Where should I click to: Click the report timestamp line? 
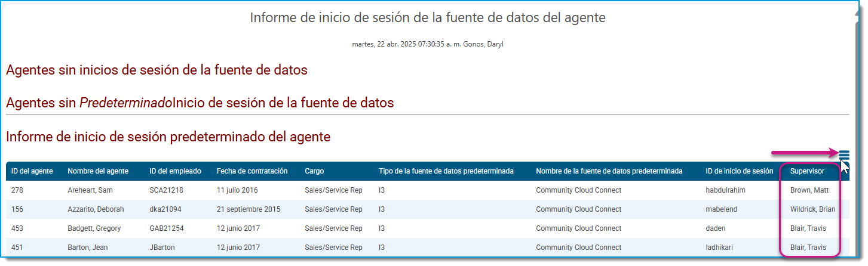tap(428, 44)
